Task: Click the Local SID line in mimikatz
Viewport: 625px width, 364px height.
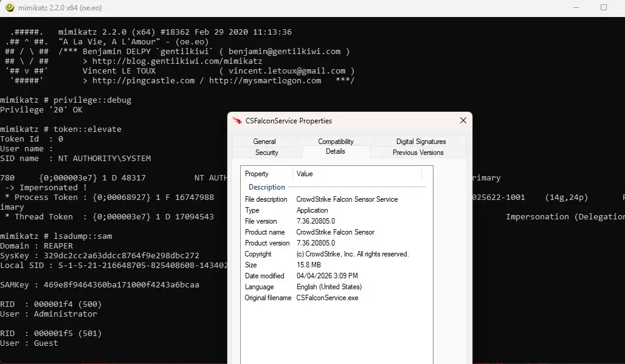Action: [x=114, y=265]
